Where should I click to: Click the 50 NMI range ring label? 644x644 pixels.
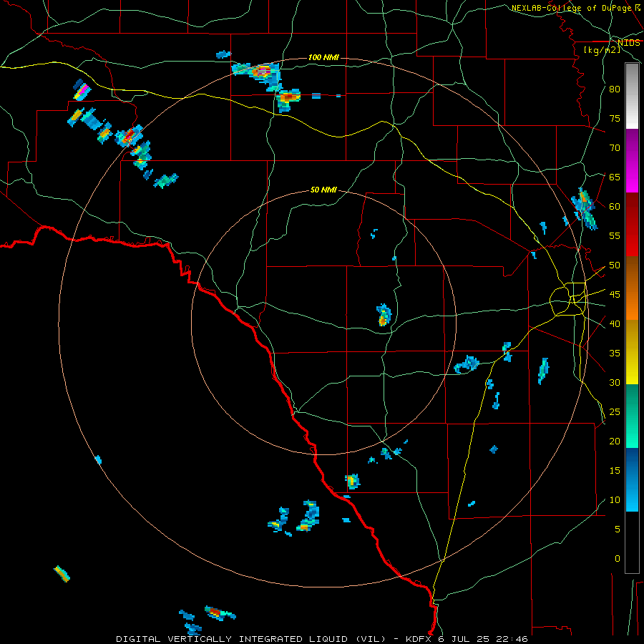(x=323, y=190)
